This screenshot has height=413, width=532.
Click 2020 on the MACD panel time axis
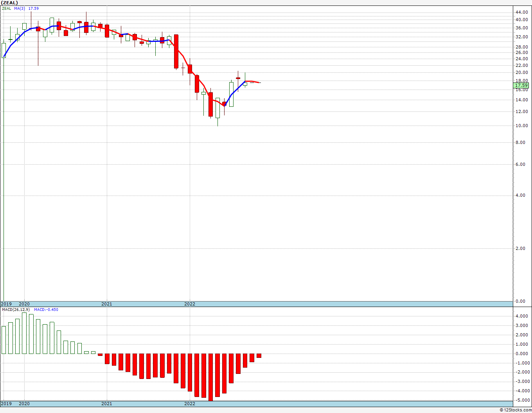pyautogui.click(x=24, y=404)
